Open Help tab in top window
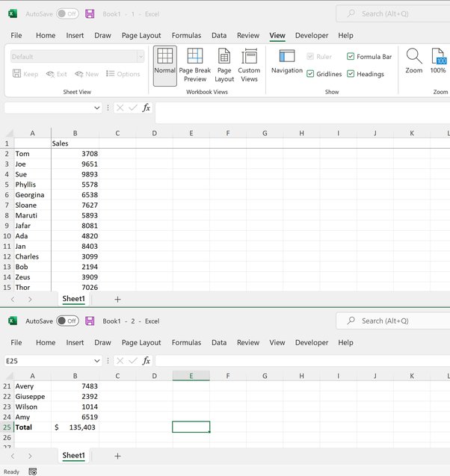 tap(345, 36)
